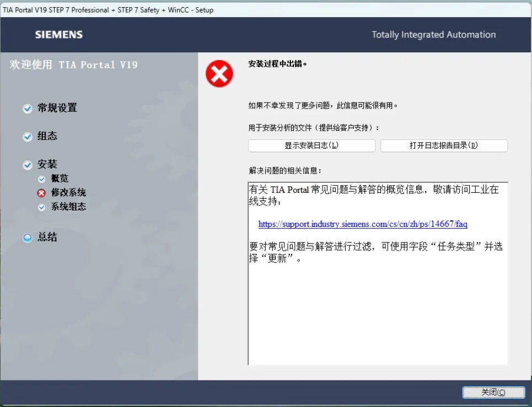
Task: Click the red error icon beside 修改系统
Action: pos(41,193)
